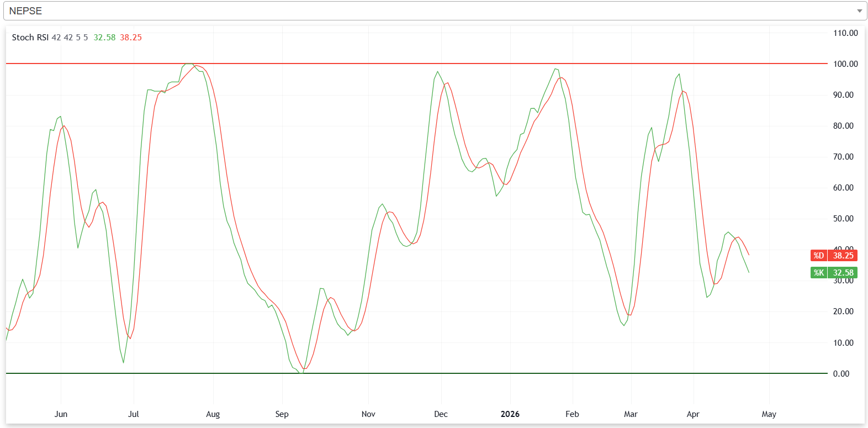Click the green 32.58 legend value

pos(104,38)
